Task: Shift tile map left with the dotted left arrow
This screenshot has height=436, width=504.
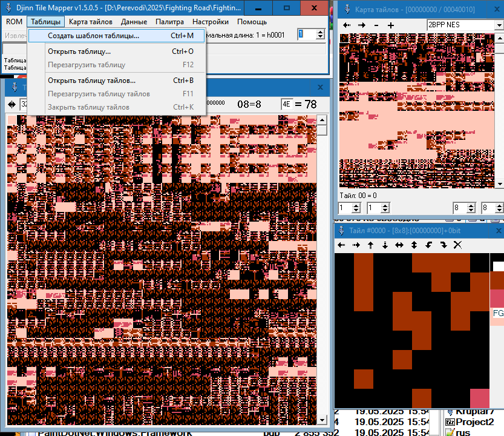Action: [x=347, y=25]
